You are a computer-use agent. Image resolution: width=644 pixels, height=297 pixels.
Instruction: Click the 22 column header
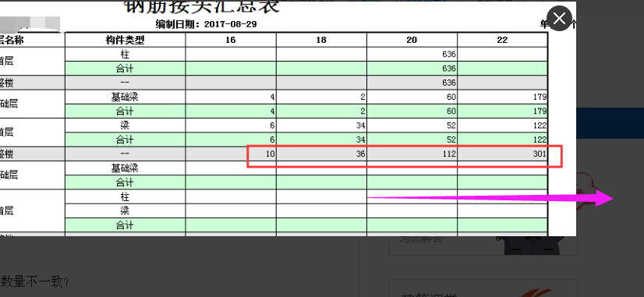click(502, 40)
